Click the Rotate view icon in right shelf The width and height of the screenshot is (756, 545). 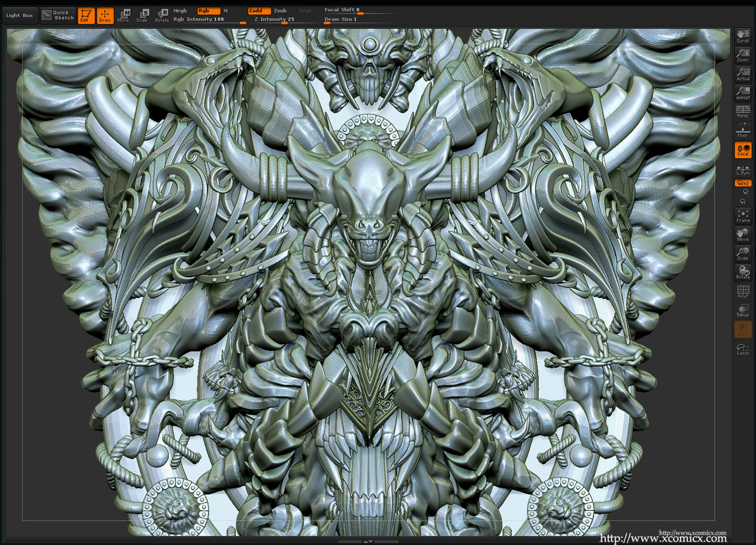[743, 272]
